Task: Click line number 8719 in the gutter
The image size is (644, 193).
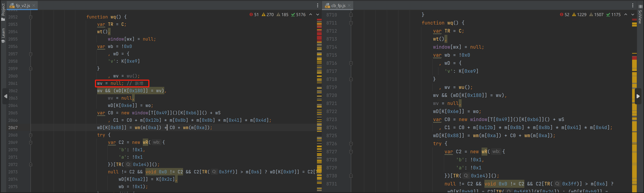Action: coord(331,87)
